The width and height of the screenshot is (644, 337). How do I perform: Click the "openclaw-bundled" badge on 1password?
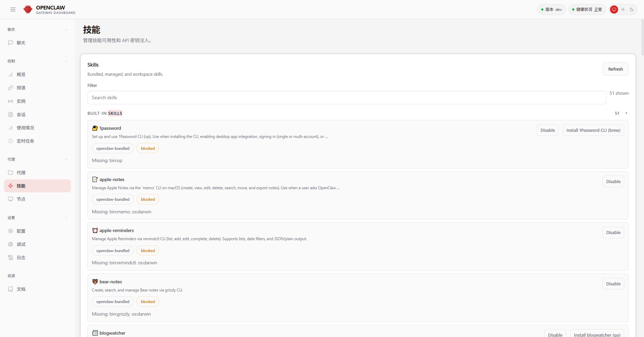point(113,148)
